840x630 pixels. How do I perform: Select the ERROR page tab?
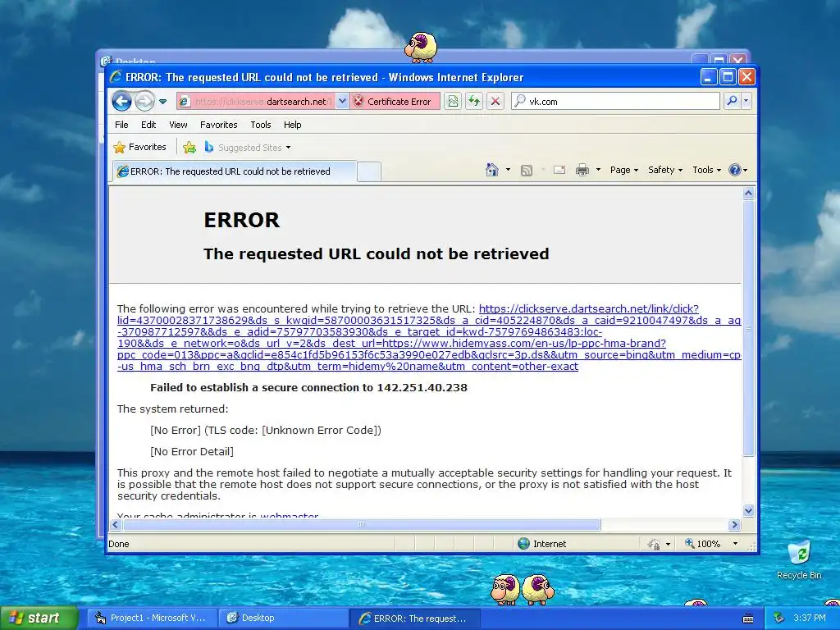[234, 171]
